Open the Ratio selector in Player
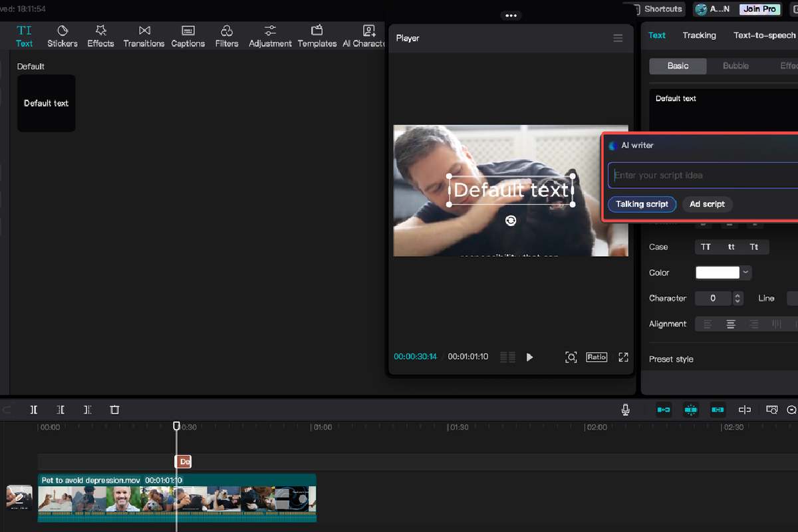798x532 pixels. tap(597, 357)
